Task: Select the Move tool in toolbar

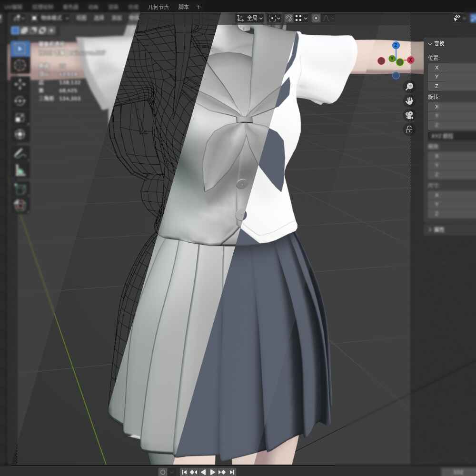Action: [x=20, y=84]
